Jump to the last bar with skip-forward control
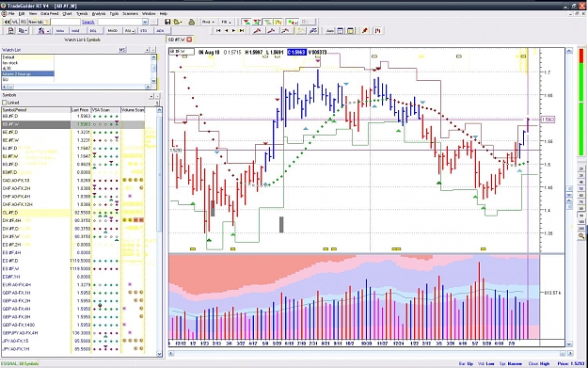 [x=242, y=31]
